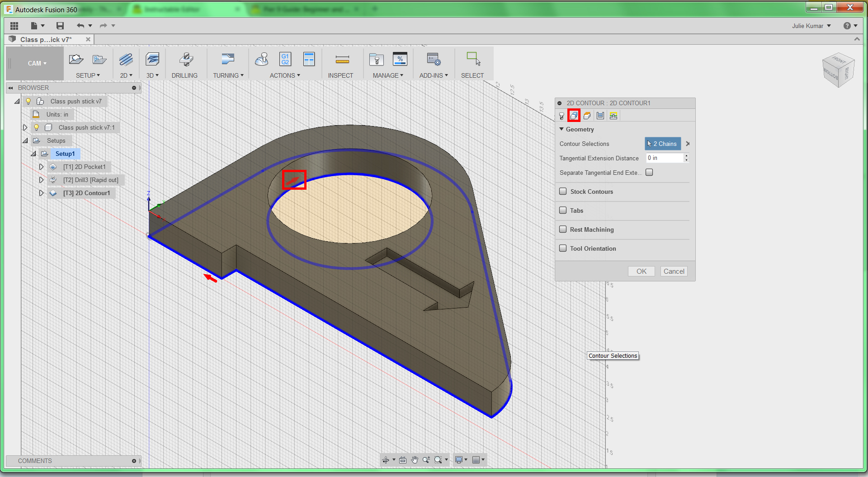Image resolution: width=868 pixels, height=477 pixels.
Task: Expand the Class push stick v7:1 component
Action: [x=25, y=127]
